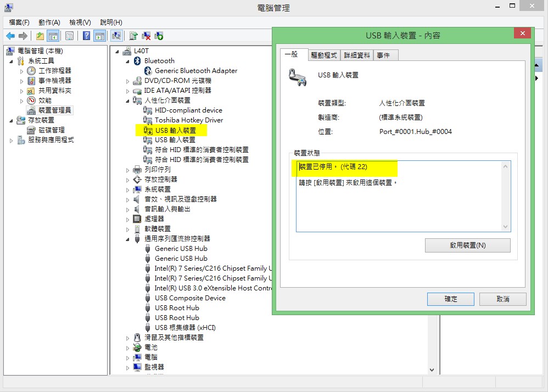Select 磁碟管理 in the left tree
Screen dimensions: 548x392
click(51, 130)
